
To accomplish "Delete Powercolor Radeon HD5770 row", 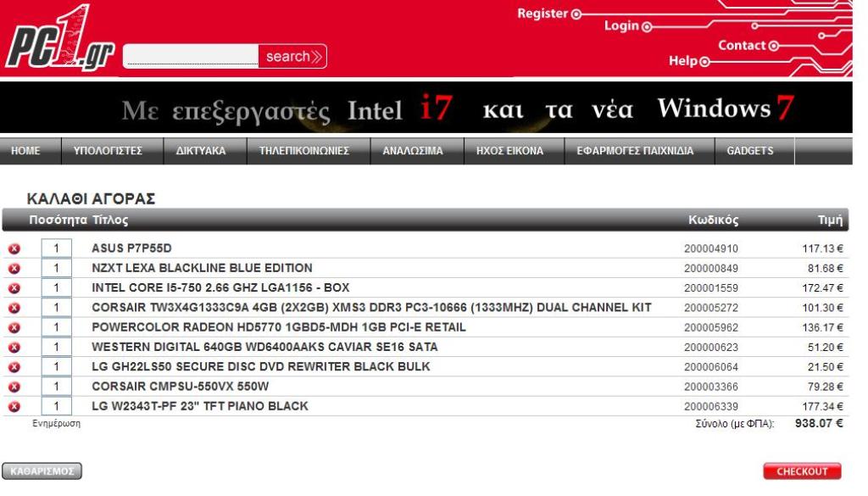I will coord(14,328).
